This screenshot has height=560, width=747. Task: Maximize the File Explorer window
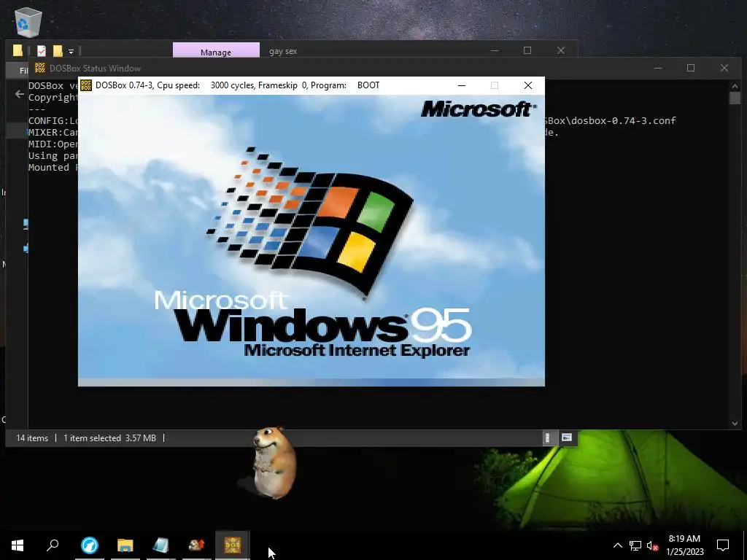point(527,50)
